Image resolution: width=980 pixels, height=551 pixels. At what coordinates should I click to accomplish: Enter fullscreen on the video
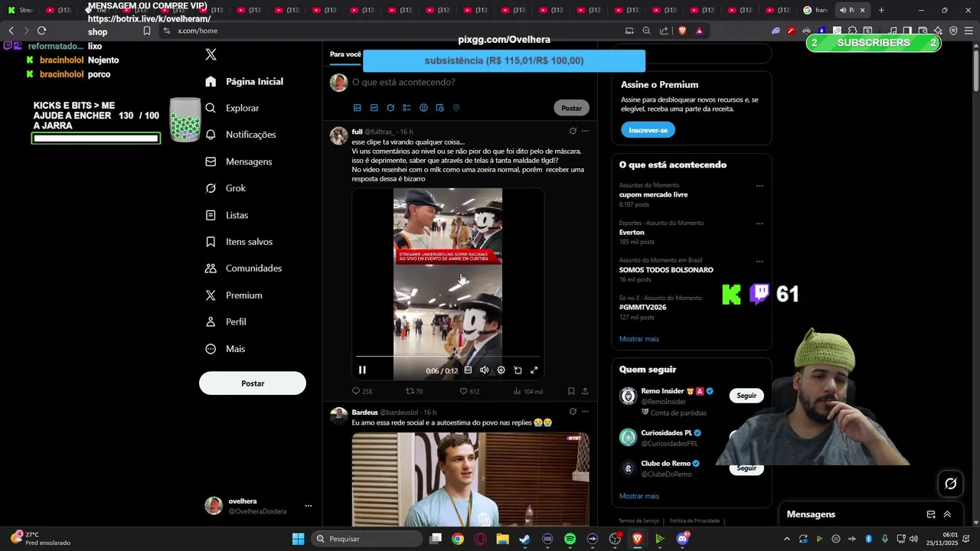point(534,370)
